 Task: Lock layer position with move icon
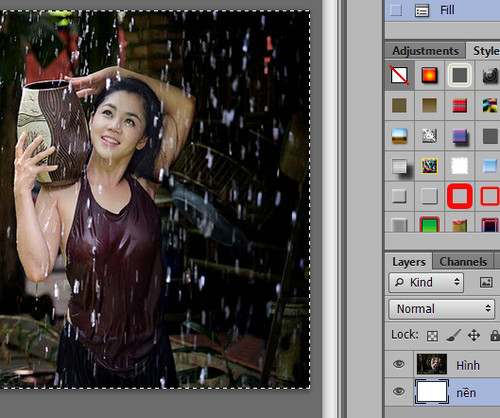(x=474, y=336)
